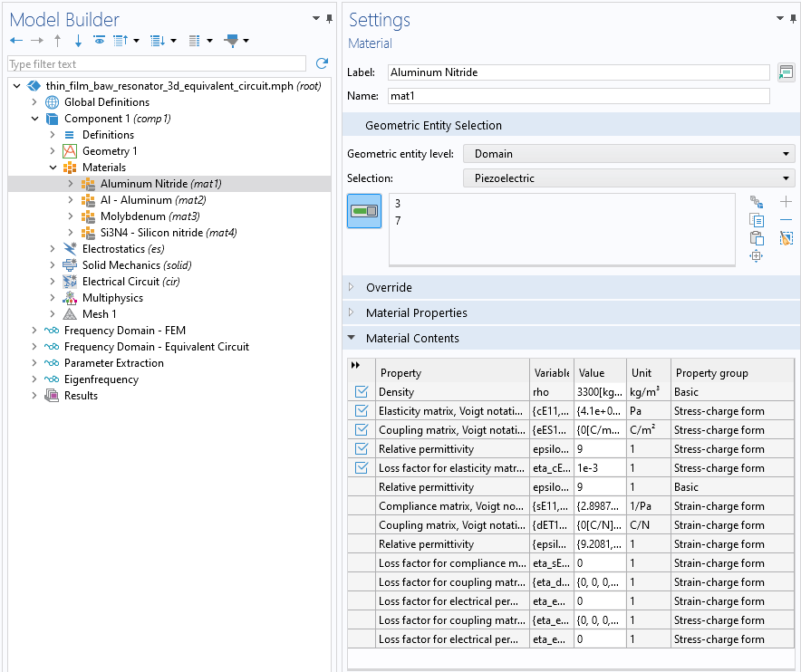
Task: Select the Molybdenum (mat3) node
Action: pos(150,216)
